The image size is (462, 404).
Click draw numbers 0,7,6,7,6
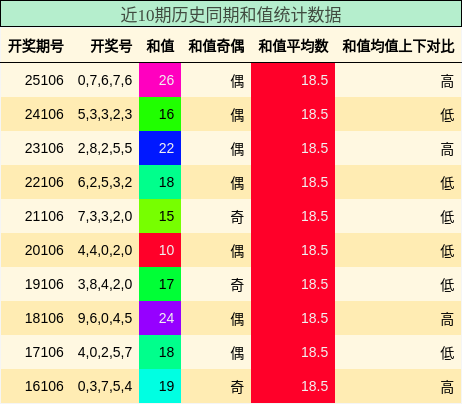point(105,80)
